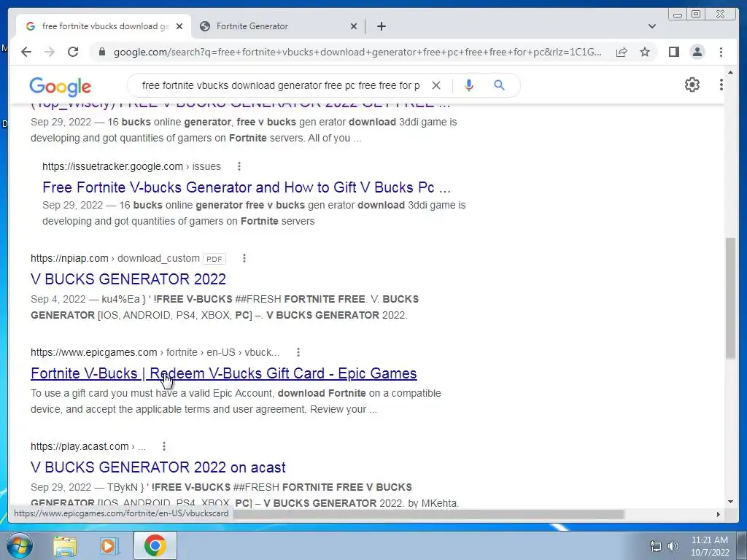Click the forward navigation arrow

pyautogui.click(x=50, y=52)
